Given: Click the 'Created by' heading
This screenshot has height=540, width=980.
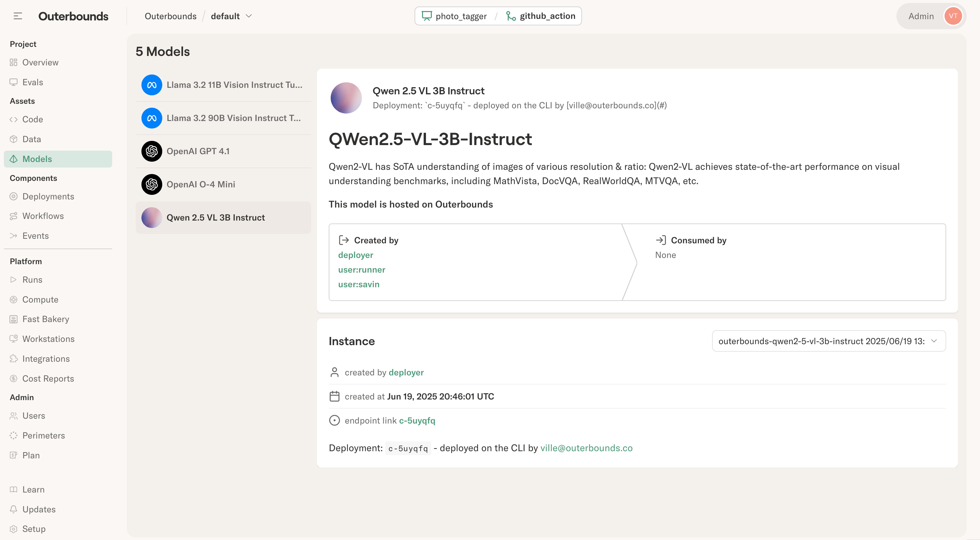Looking at the screenshot, I should click(376, 240).
